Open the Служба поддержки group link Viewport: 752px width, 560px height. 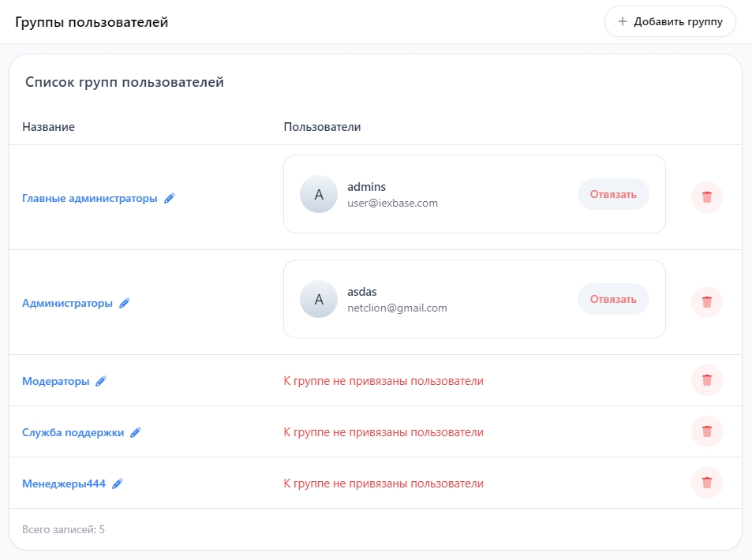(x=73, y=432)
